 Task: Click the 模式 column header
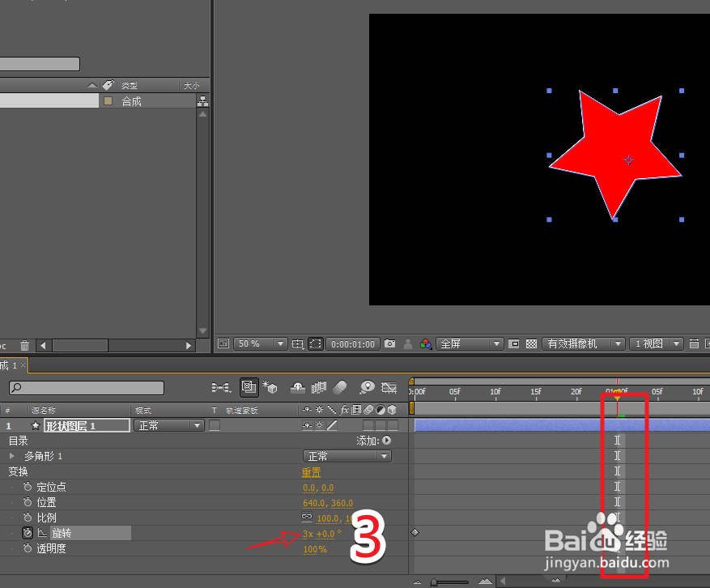(x=143, y=411)
